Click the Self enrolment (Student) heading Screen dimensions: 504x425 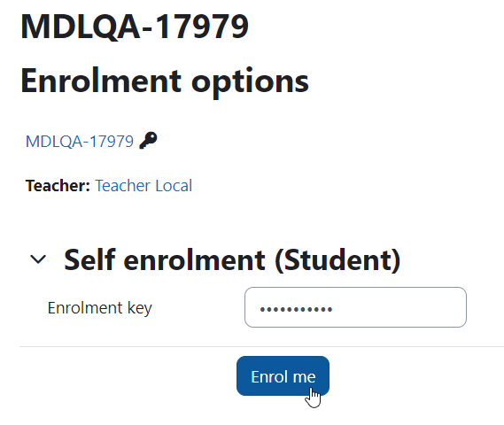click(x=232, y=260)
